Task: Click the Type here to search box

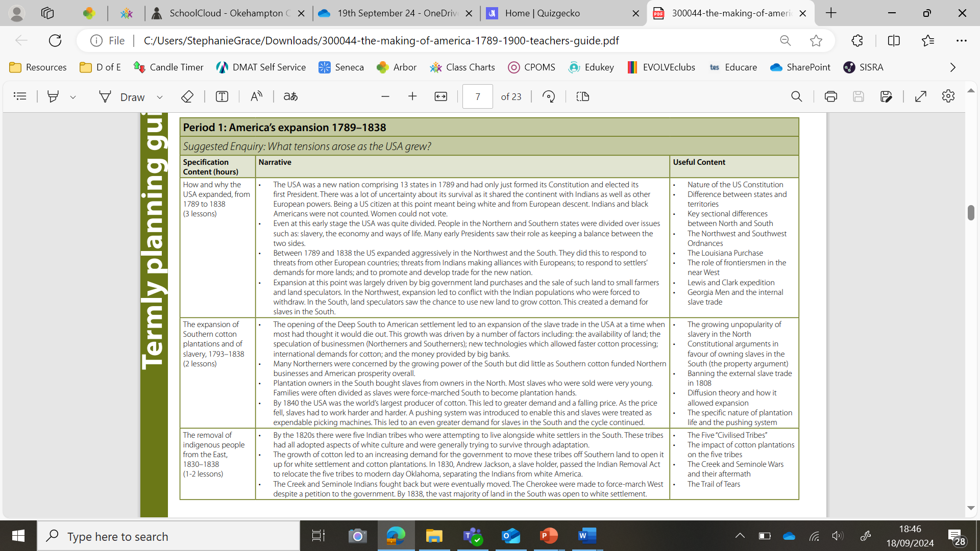Action: pyautogui.click(x=168, y=536)
